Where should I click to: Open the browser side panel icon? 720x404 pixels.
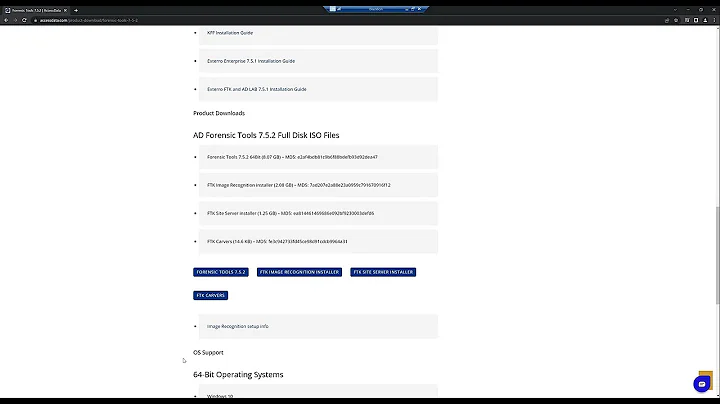tap(696, 20)
